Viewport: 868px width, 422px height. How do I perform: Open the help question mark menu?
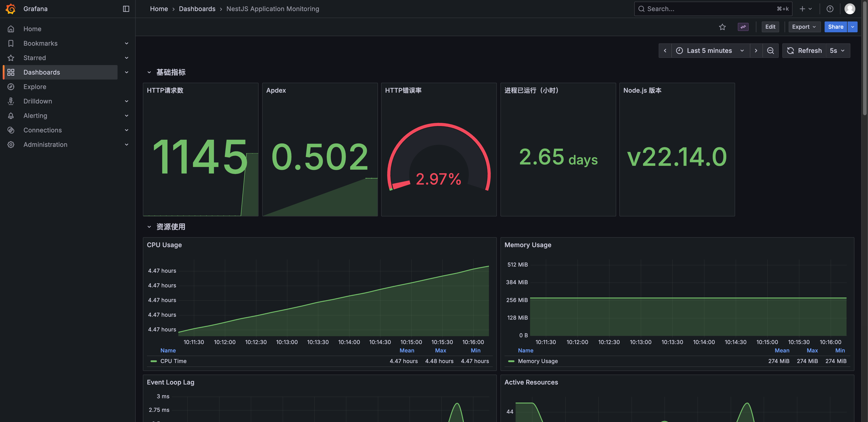click(830, 9)
